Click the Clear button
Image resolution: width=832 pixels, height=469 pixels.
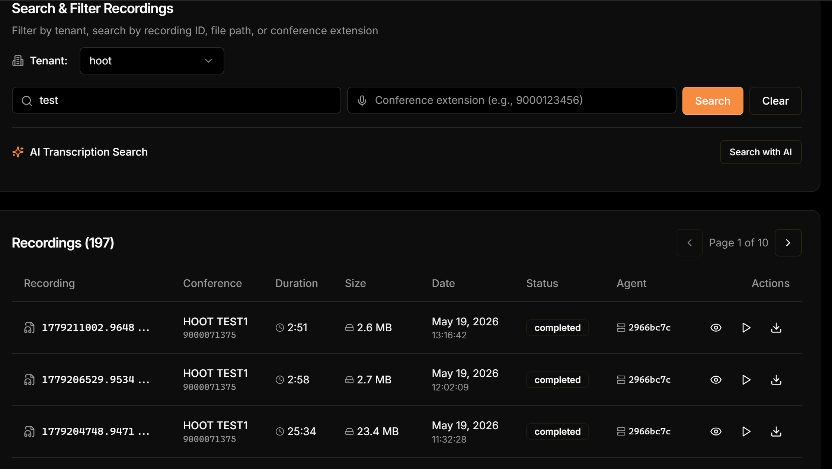coord(775,101)
